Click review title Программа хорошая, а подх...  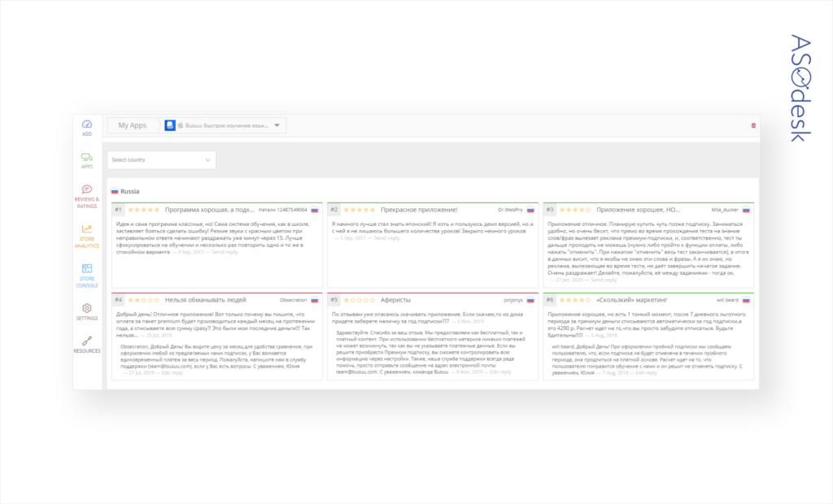(x=209, y=210)
